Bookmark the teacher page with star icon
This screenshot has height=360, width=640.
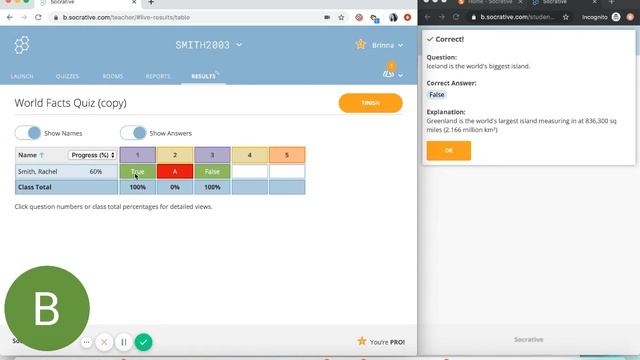click(x=341, y=18)
